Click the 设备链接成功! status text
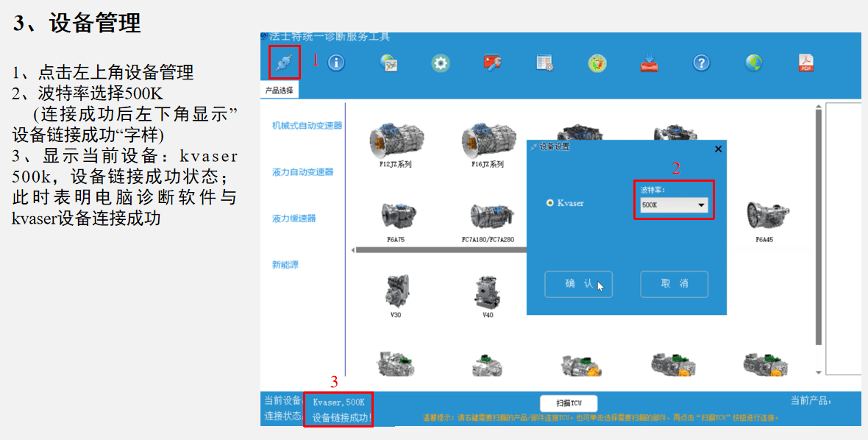Screen dimensions: 868x440 tap(342, 418)
